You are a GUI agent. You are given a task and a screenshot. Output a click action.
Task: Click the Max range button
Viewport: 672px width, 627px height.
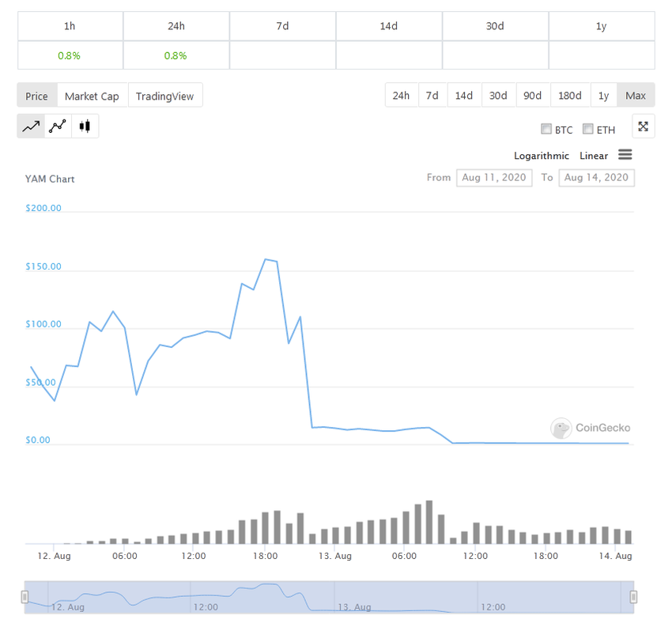coord(636,95)
